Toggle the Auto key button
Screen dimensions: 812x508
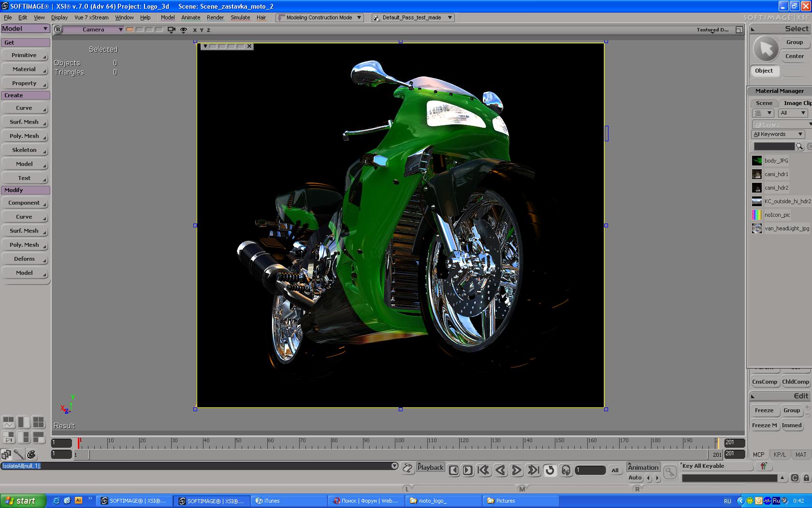tap(635, 478)
